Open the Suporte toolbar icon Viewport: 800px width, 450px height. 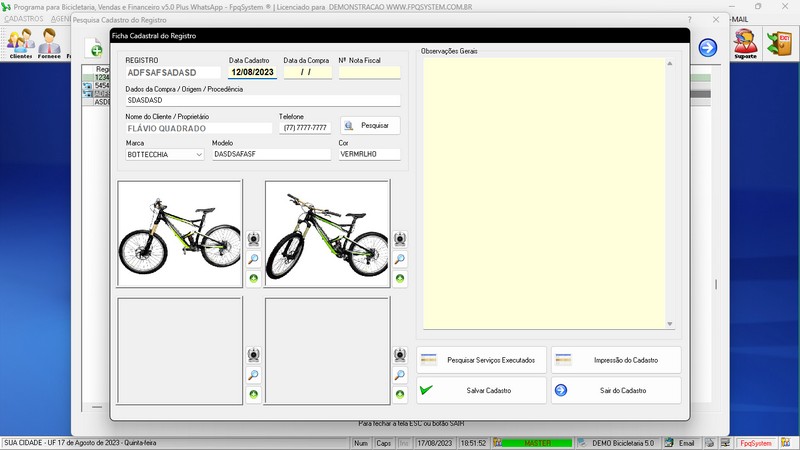[745, 44]
